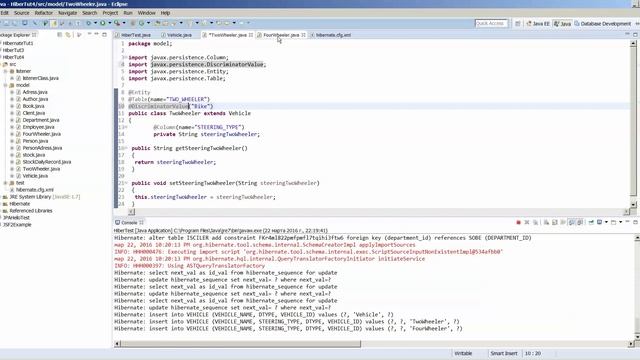The height and width of the screenshot is (360, 640).
Task: Terminate the running console process
Action: pos(518,222)
